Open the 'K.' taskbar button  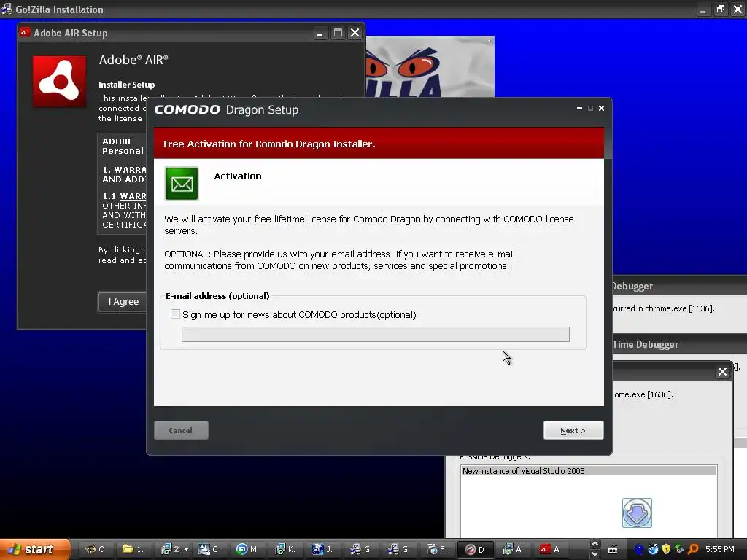(285, 549)
